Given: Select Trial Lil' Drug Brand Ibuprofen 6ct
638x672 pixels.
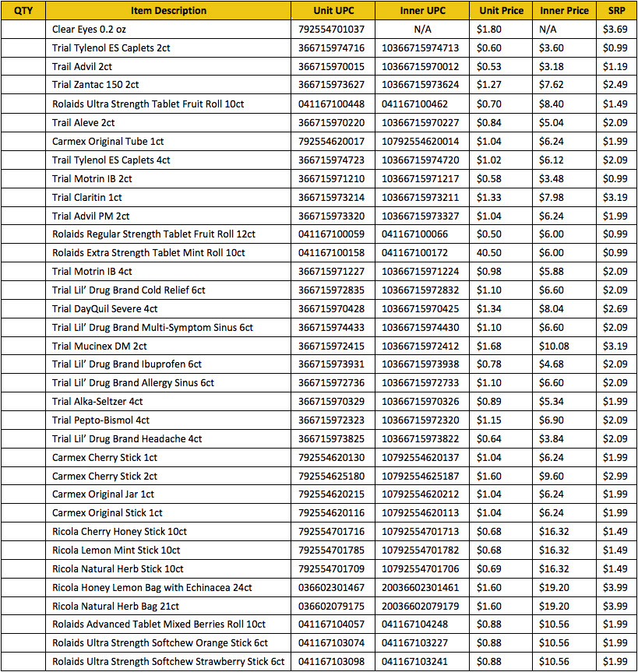Looking at the screenshot, I should [x=127, y=364].
